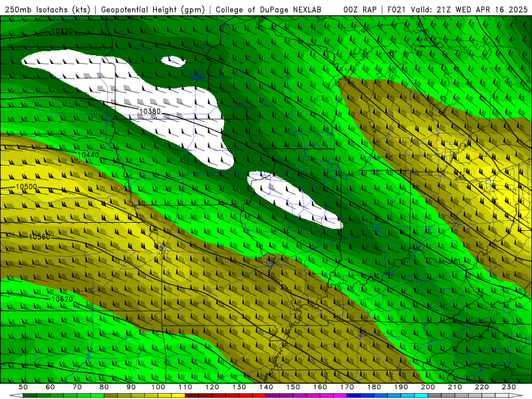The image size is (532, 399).
Task: Click the 90 value on the color scale
Action: (131, 387)
